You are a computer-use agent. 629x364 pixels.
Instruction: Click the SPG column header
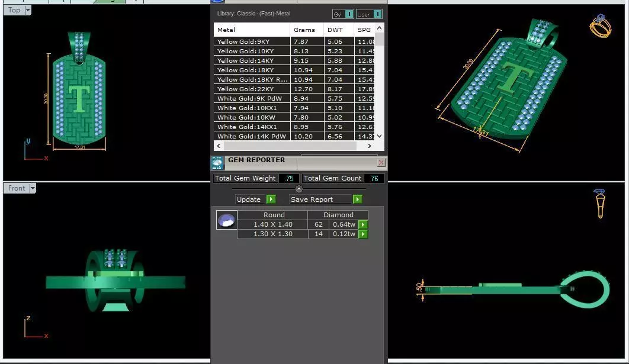364,30
